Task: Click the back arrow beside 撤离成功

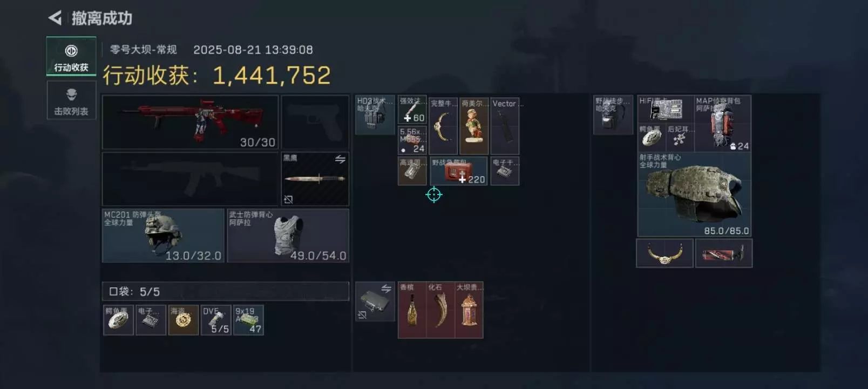Action: tap(55, 18)
